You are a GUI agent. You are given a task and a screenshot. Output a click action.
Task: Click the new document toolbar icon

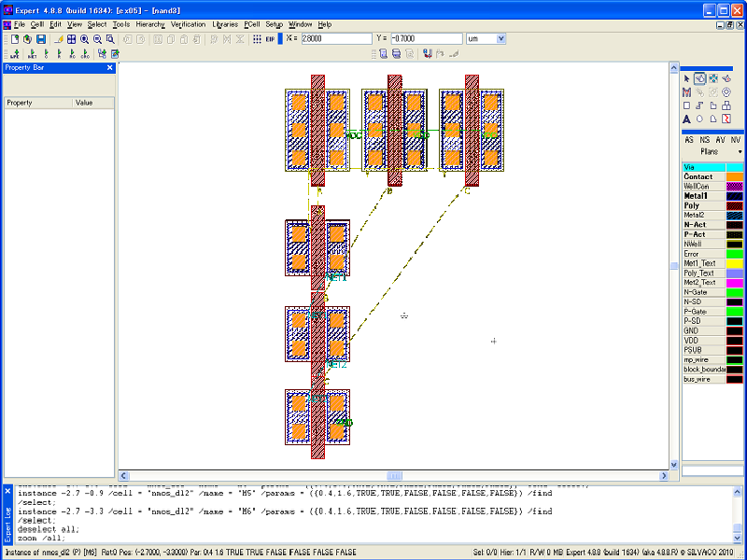pos(15,39)
